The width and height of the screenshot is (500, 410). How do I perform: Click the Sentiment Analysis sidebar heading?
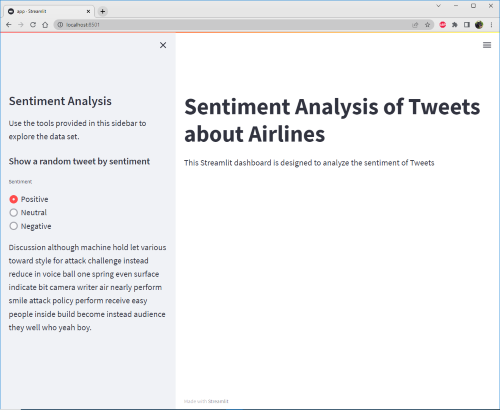(60, 101)
